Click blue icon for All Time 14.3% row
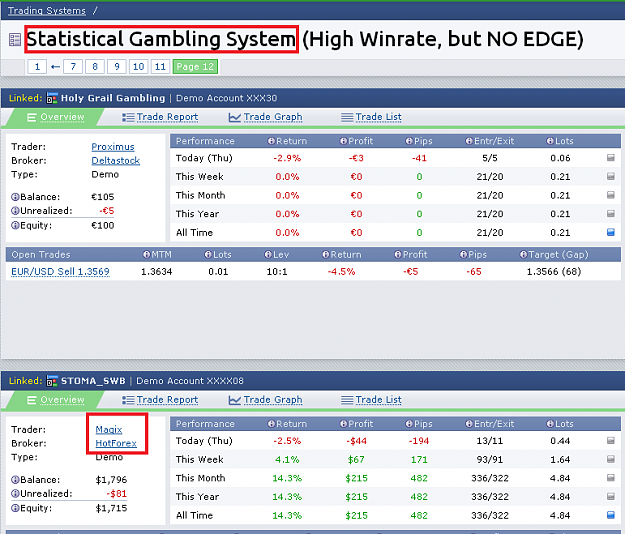The height and width of the screenshot is (534, 625). point(611,515)
